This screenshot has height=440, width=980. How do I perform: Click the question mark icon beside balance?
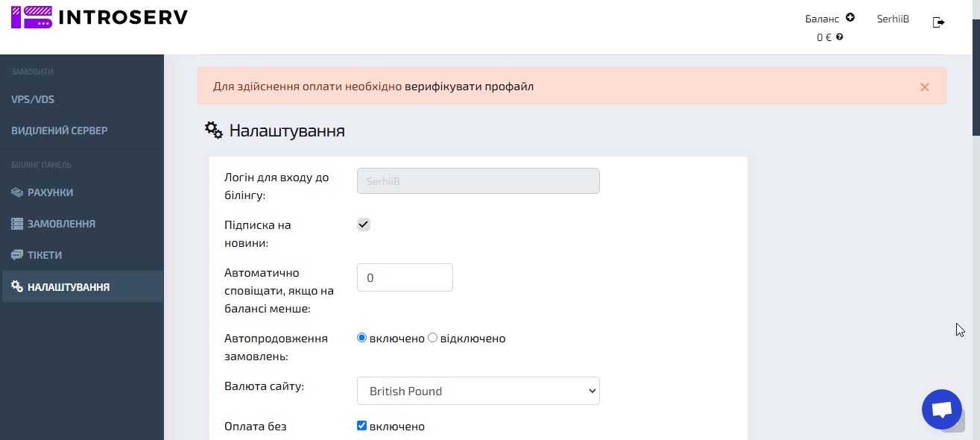point(840,37)
